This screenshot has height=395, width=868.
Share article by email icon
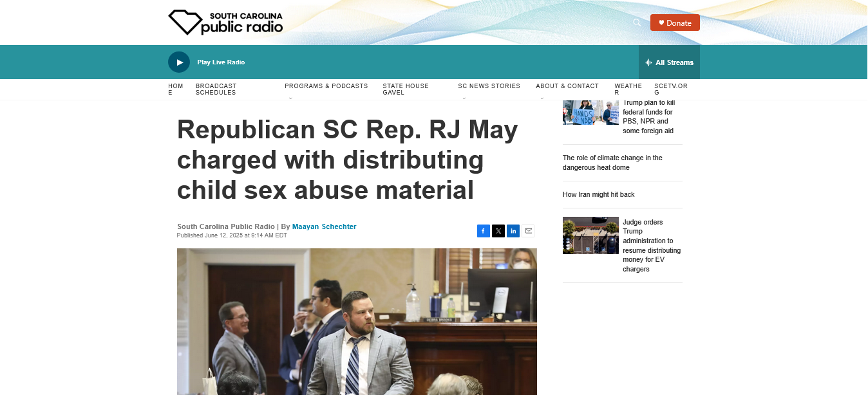(528, 231)
